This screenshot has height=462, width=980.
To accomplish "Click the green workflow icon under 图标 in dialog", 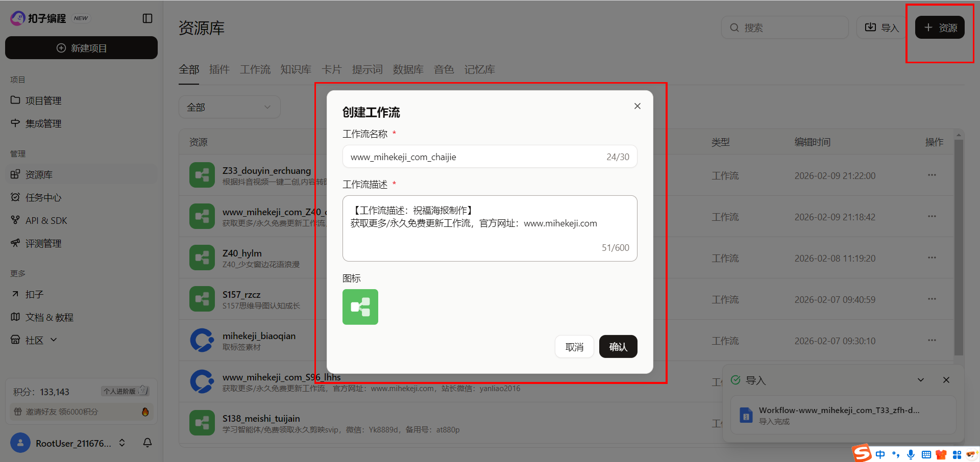I will click(360, 306).
